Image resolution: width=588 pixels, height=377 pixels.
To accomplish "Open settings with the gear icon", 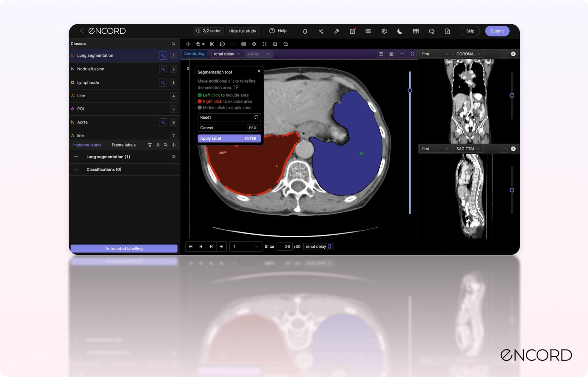I will pos(384,31).
